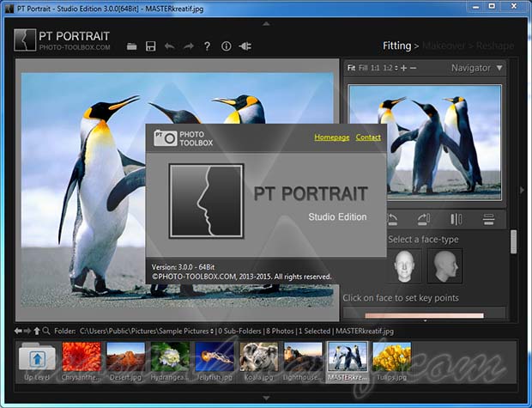Click the magnifier search icon in folder bar
This screenshot has width=532, height=408.
point(46,331)
